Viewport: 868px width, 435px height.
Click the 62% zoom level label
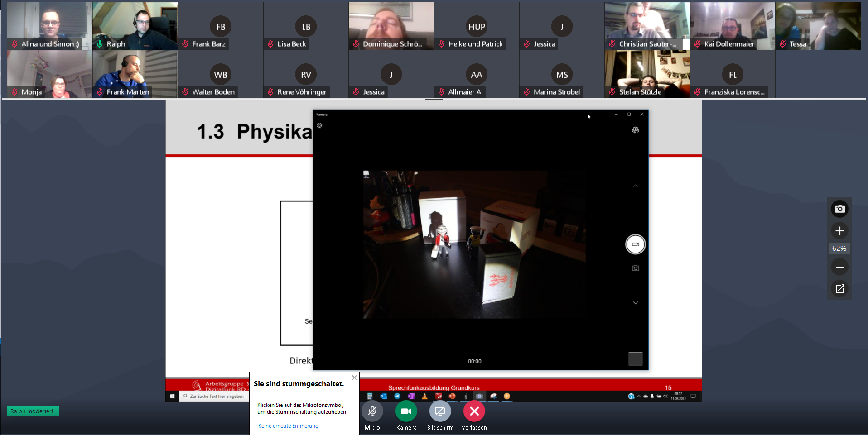839,249
